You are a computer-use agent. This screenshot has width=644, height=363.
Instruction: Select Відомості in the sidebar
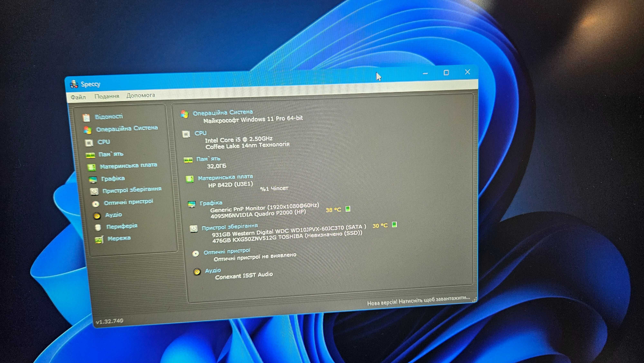[109, 117]
